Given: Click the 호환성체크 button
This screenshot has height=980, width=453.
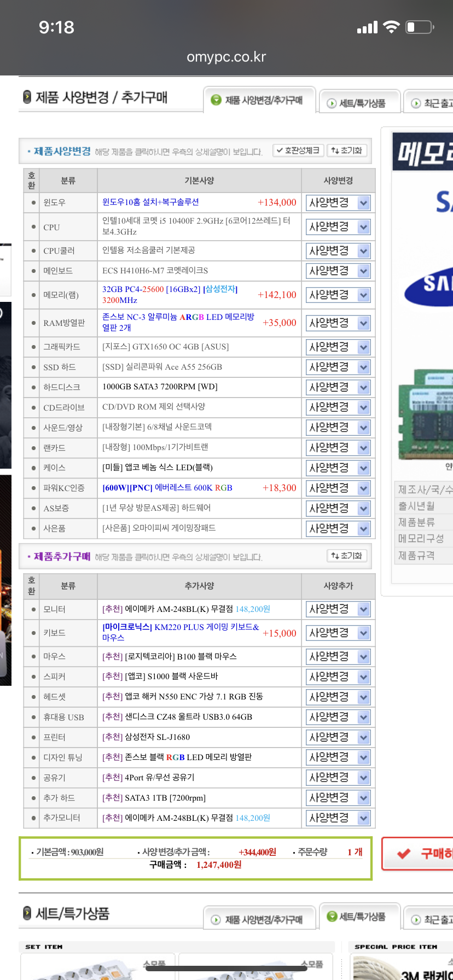Looking at the screenshot, I should 298,150.
